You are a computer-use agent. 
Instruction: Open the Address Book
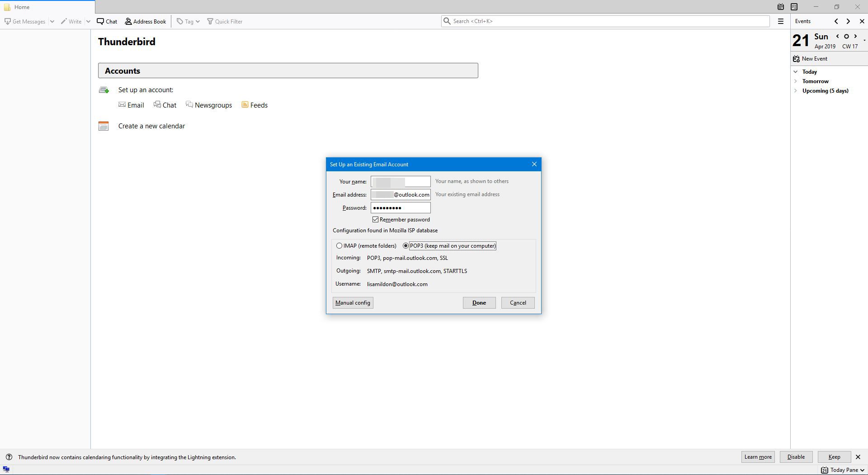point(146,21)
